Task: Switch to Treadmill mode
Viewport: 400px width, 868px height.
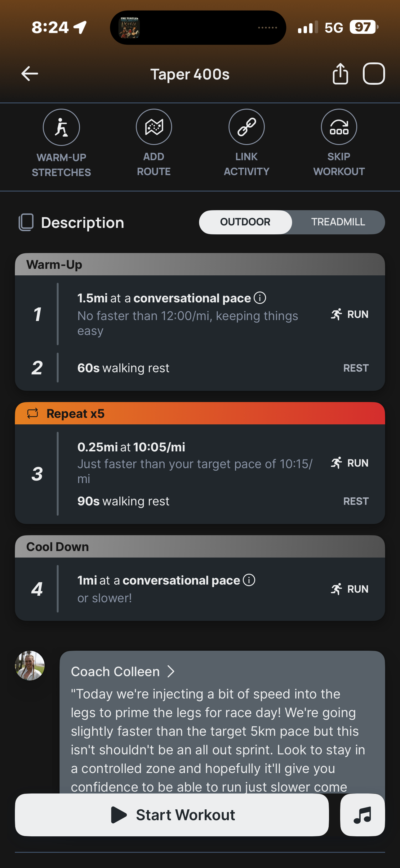Action: pos(338,222)
